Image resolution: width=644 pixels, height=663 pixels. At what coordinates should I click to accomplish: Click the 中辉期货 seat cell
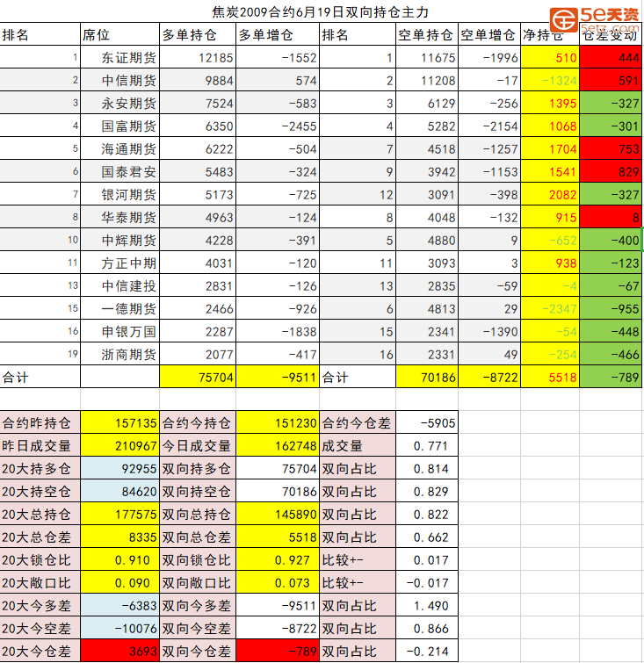(x=119, y=240)
